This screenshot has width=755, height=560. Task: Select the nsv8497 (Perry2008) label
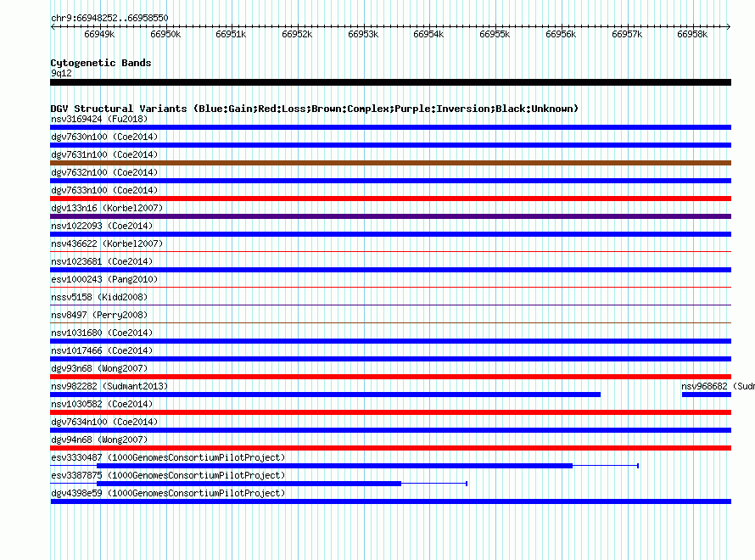pyautogui.click(x=99, y=315)
